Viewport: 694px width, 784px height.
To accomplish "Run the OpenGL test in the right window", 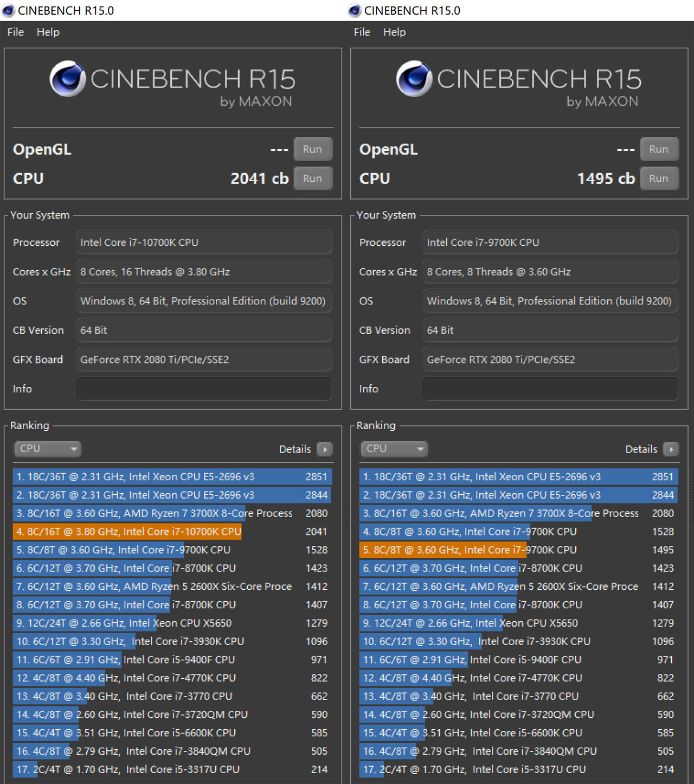I will (659, 149).
